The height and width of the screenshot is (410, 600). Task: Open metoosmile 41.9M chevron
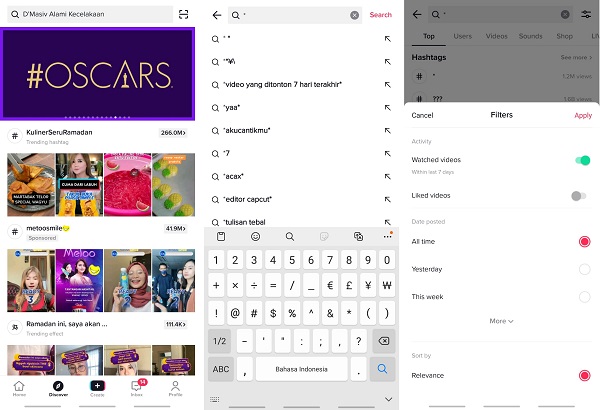(x=175, y=229)
